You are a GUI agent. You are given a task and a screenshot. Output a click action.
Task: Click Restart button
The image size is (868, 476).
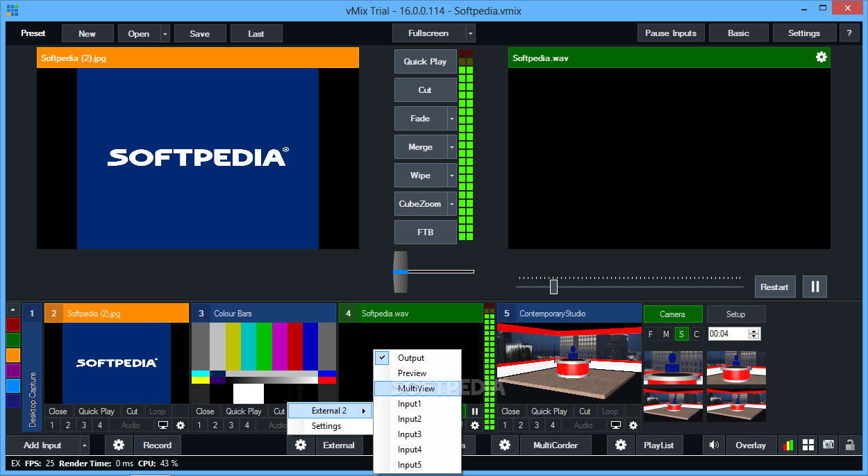774,287
